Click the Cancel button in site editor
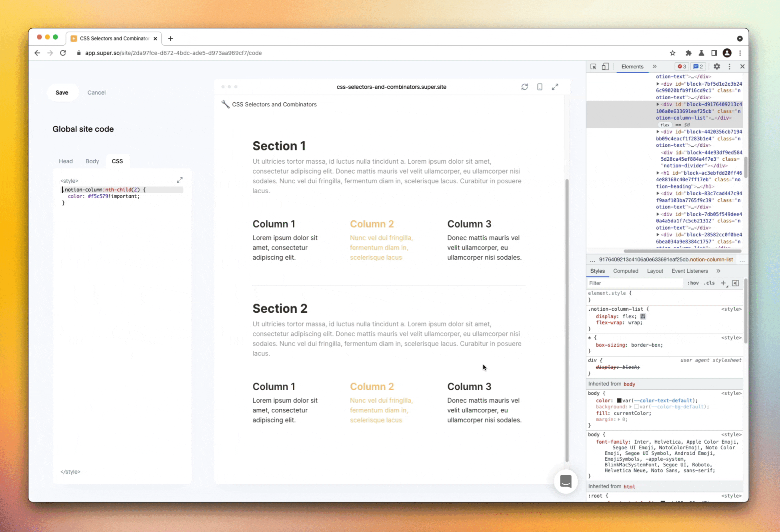780x532 pixels. [x=97, y=92]
